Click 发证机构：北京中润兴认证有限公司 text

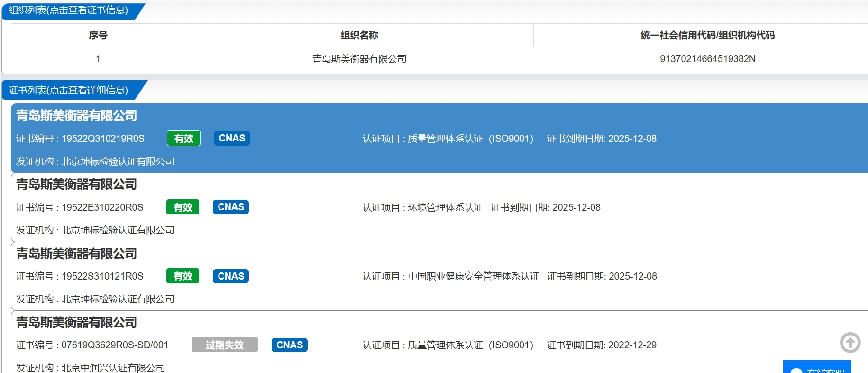(x=91, y=368)
